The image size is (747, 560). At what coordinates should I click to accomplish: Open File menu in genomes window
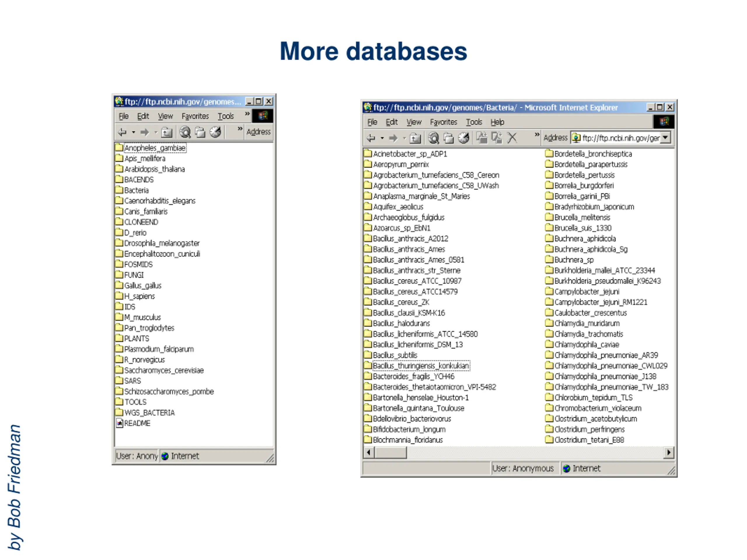click(x=124, y=116)
